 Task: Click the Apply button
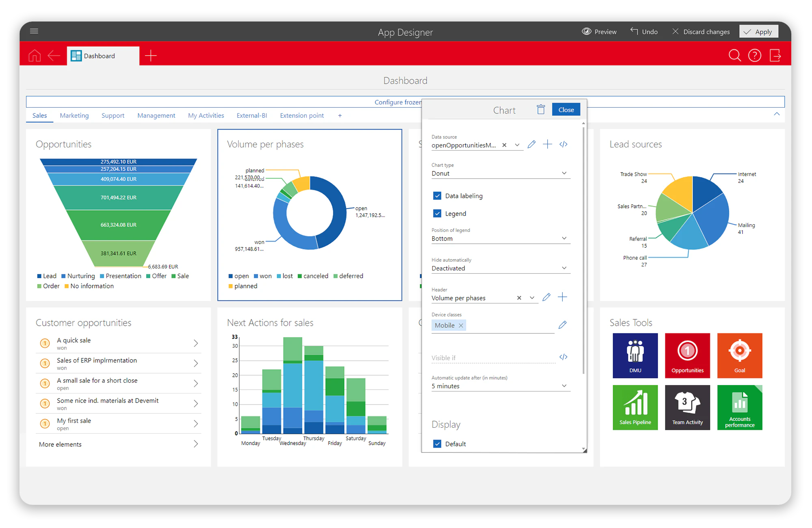(758, 32)
